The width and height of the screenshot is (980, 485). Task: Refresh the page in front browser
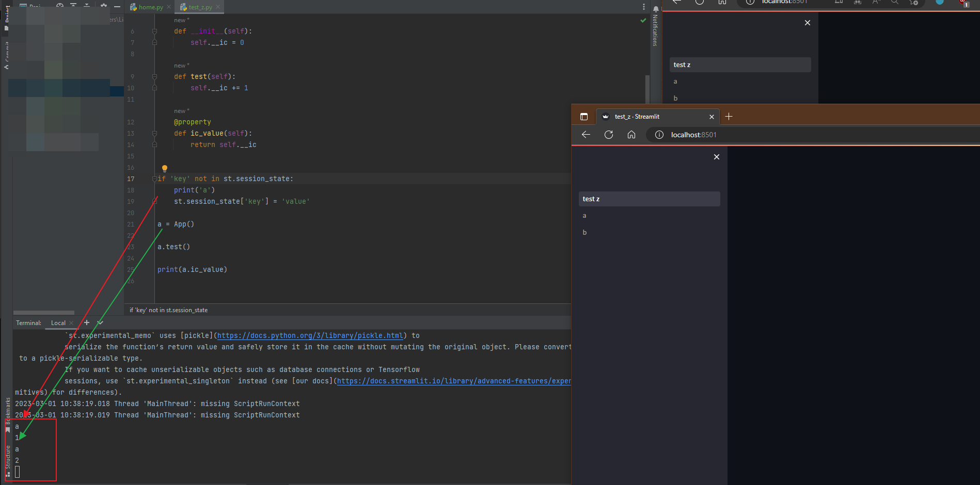point(609,135)
